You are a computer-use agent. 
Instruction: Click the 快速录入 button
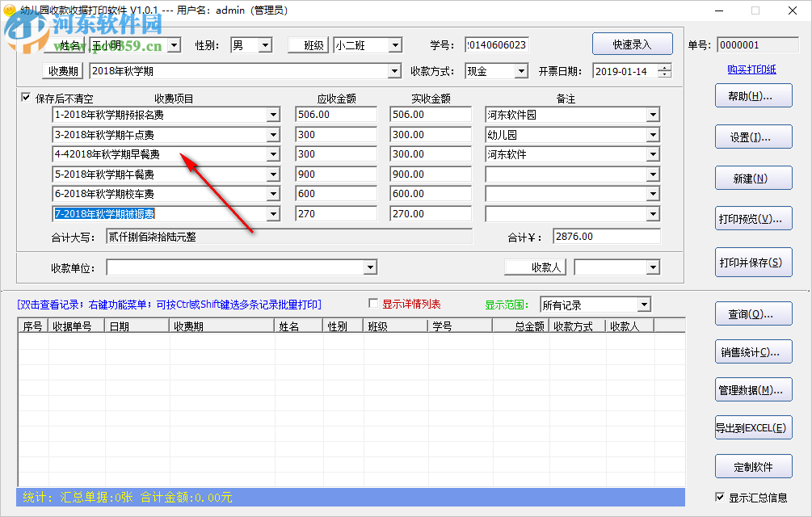pyautogui.click(x=633, y=44)
